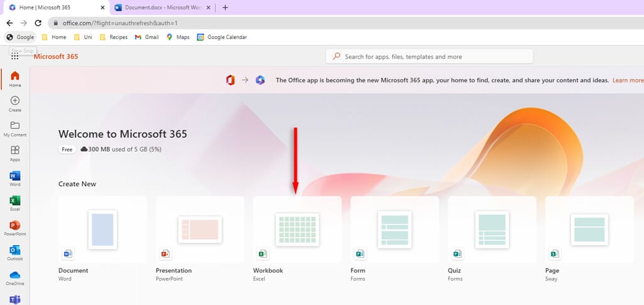The image size is (644, 305).
Task: Click the browser address bar URL
Action: click(x=120, y=23)
